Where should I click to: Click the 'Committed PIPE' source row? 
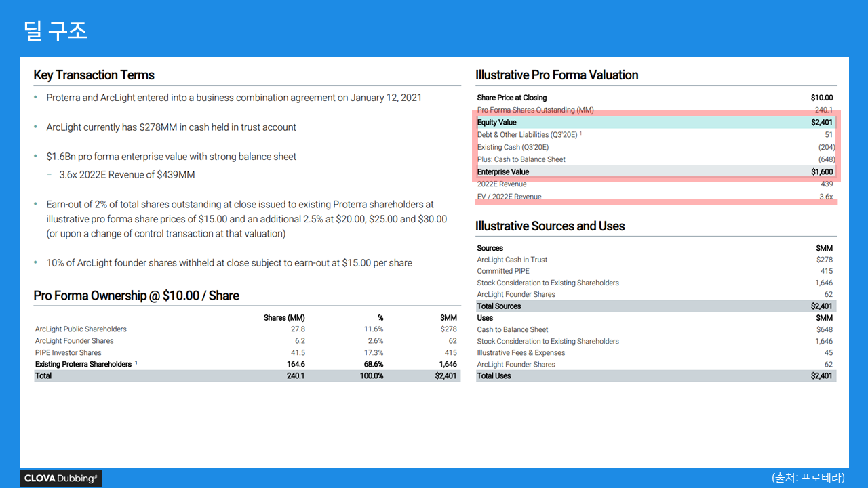pyautogui.click(x=655, y=271)
